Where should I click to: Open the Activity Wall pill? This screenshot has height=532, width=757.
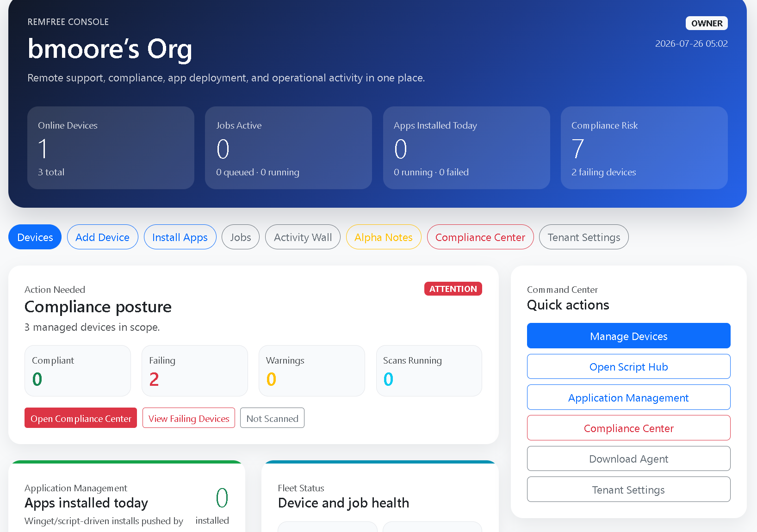click(x=303, y=237)
